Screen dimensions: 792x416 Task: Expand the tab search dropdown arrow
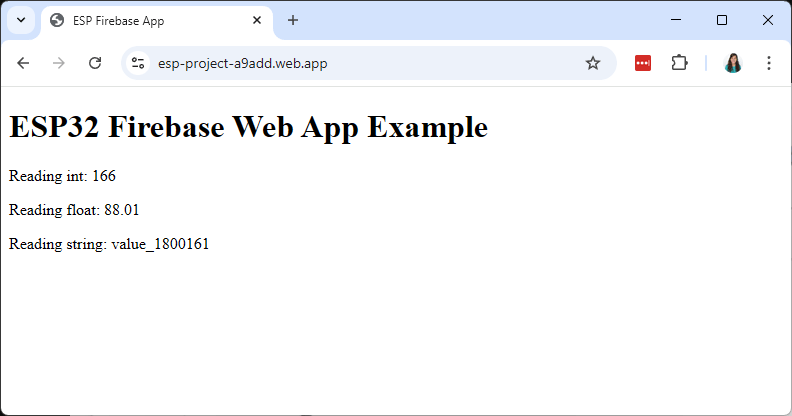21,20
